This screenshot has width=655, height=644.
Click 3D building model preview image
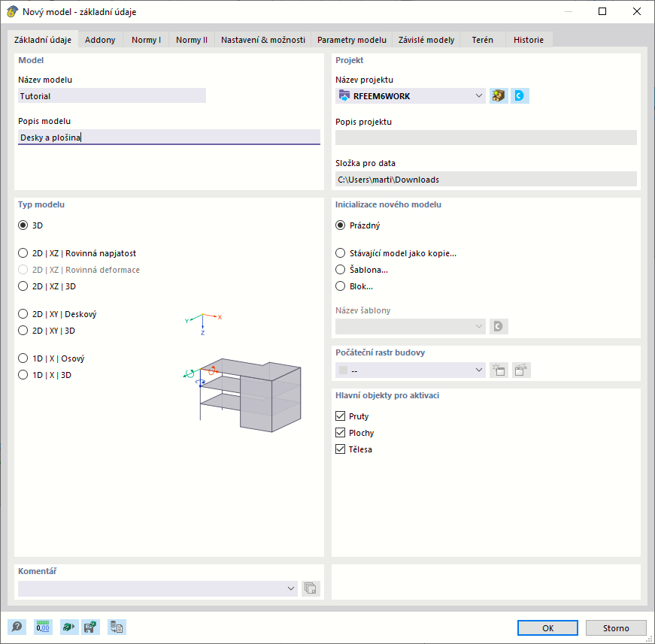coord(242,394)
